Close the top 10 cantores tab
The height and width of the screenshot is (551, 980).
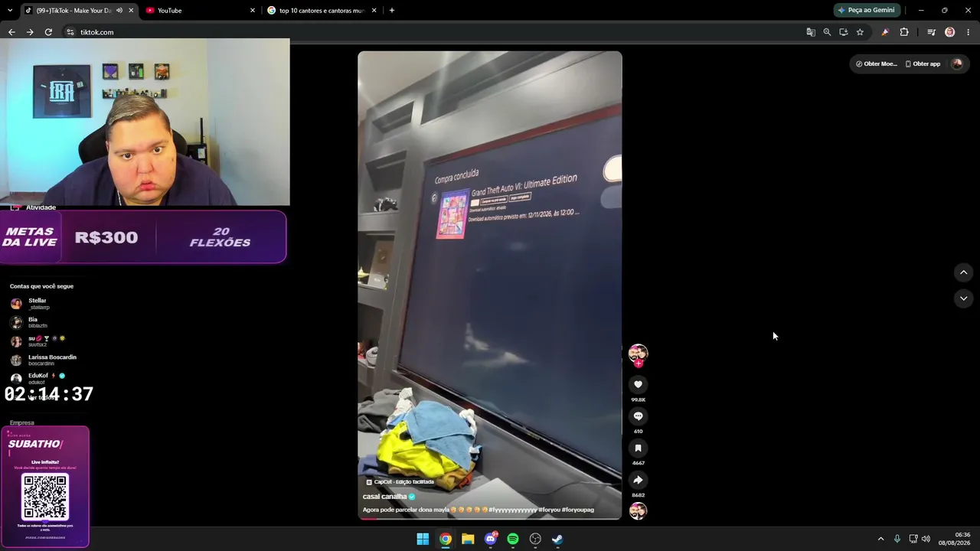pyautogui.click(x=374, y=11)
